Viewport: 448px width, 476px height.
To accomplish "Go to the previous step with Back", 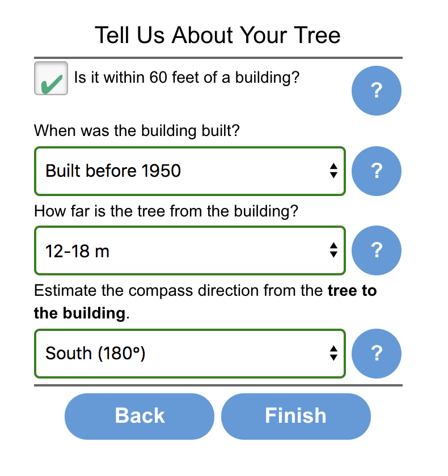I will (x=140, y=416).
